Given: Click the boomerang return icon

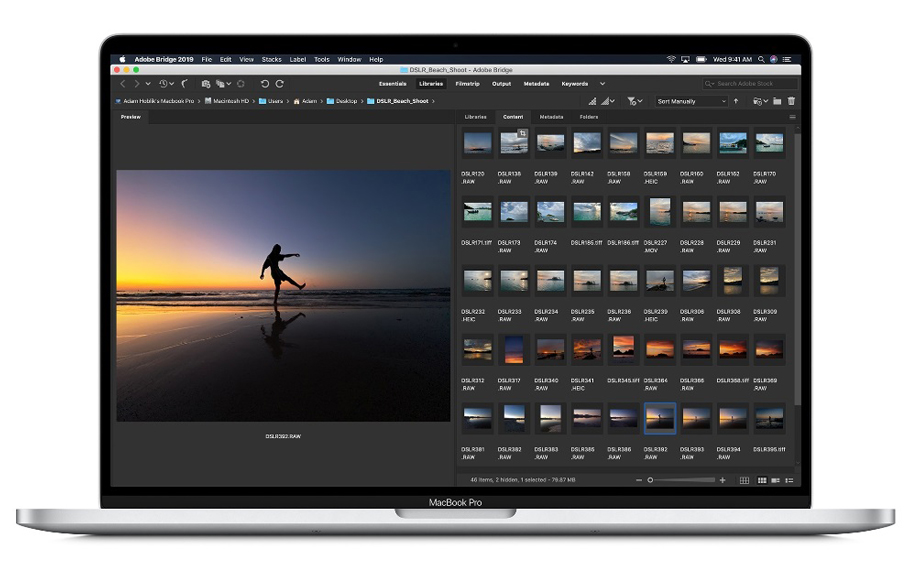Looking at the screenshot, I should tap(185, 84).
